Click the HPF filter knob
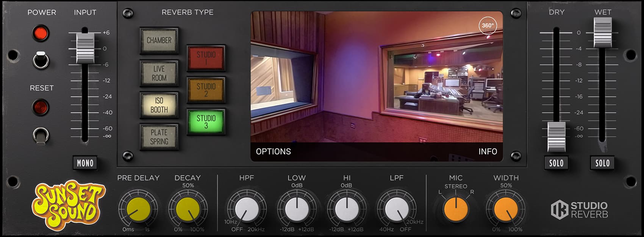This screenshot has width=644, height=237. tap(247, 209)
